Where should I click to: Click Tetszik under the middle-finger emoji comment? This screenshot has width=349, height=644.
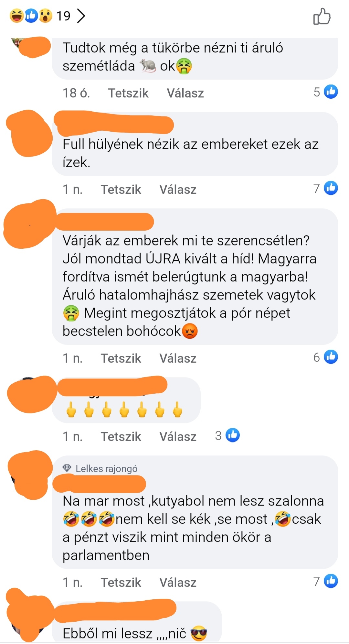point(121,437)
